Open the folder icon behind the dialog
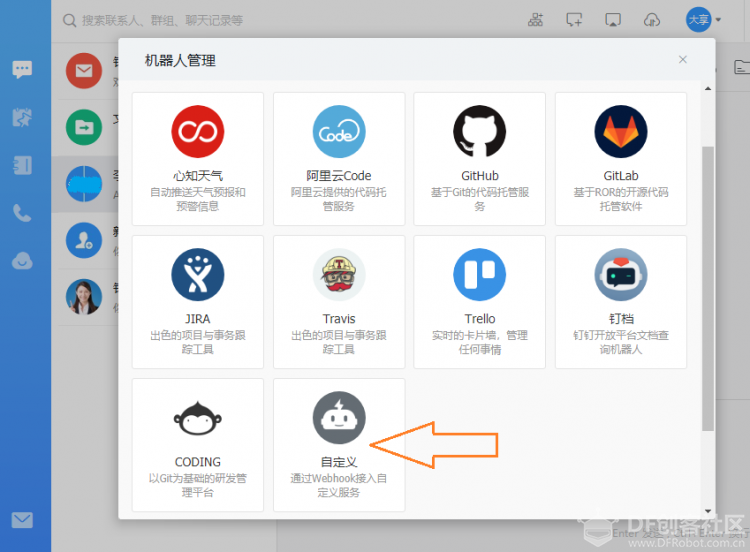The height and width of the screenshot is (552, 750). point(741,67)
